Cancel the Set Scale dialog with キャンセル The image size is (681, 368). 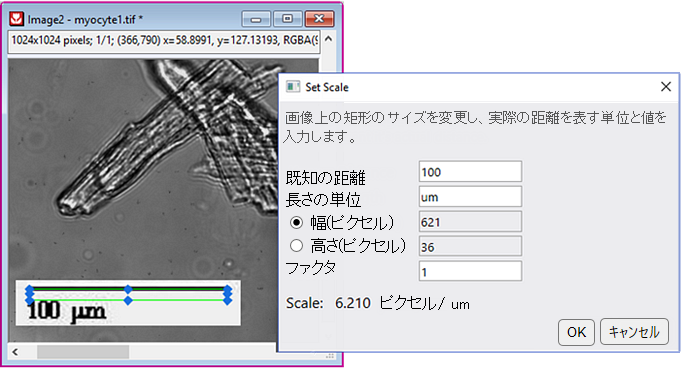[x=634, y=332]
